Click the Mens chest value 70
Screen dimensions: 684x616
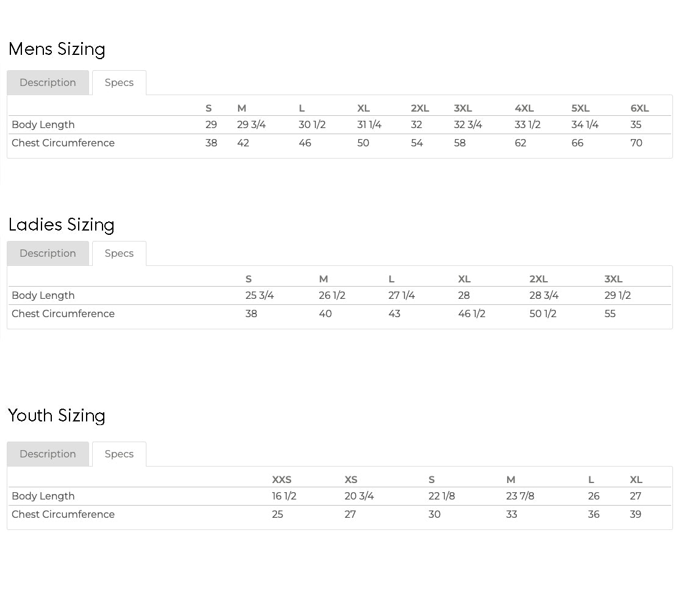[x=636, y=143]
